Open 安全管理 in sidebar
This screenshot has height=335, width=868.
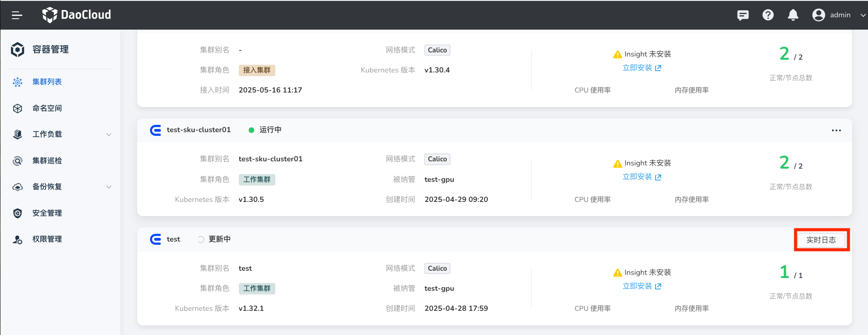(x=47, y=213)
